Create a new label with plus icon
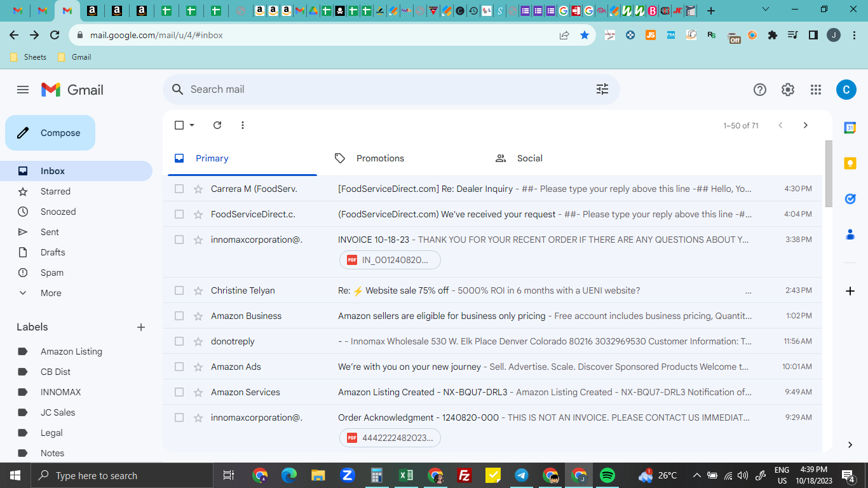868x488 pixels. (x=141, y=327)
